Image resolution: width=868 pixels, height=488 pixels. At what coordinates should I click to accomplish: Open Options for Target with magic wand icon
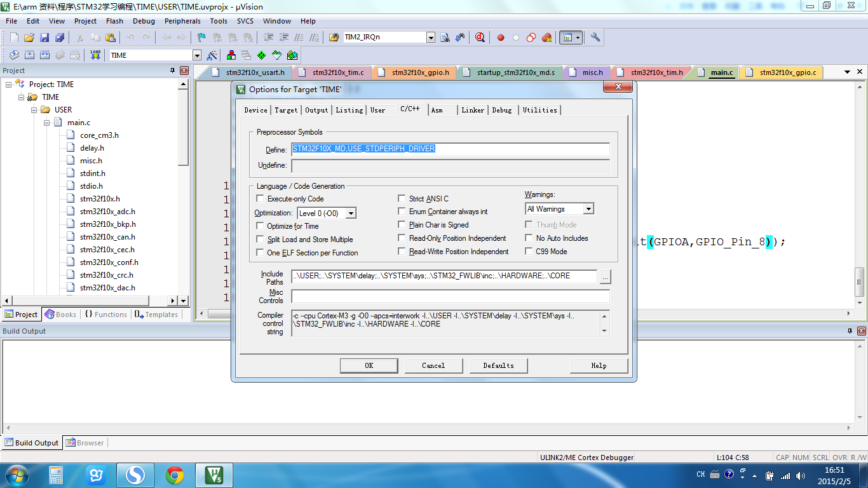coord(212,55)
